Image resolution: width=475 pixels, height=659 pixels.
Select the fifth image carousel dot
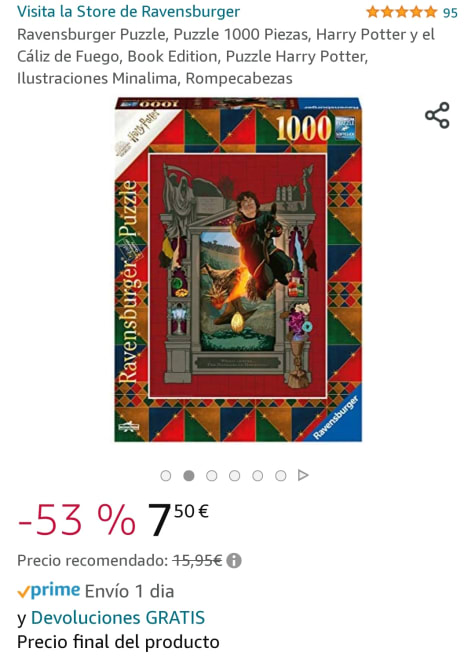pos(258,475)
